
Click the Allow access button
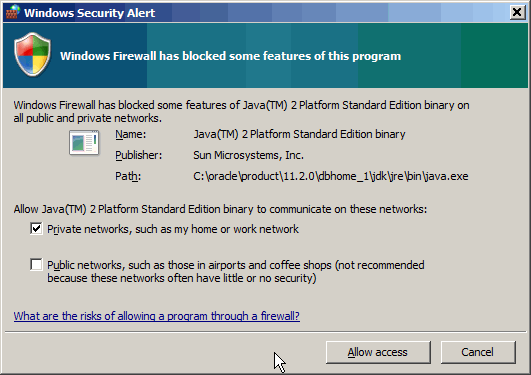[378, 352]
